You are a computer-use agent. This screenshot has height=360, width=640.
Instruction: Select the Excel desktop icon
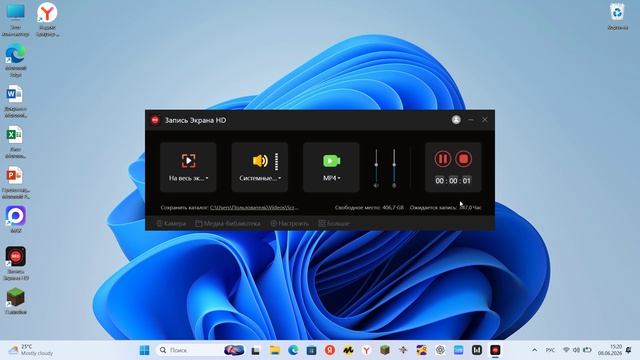[x=16, y=142]
